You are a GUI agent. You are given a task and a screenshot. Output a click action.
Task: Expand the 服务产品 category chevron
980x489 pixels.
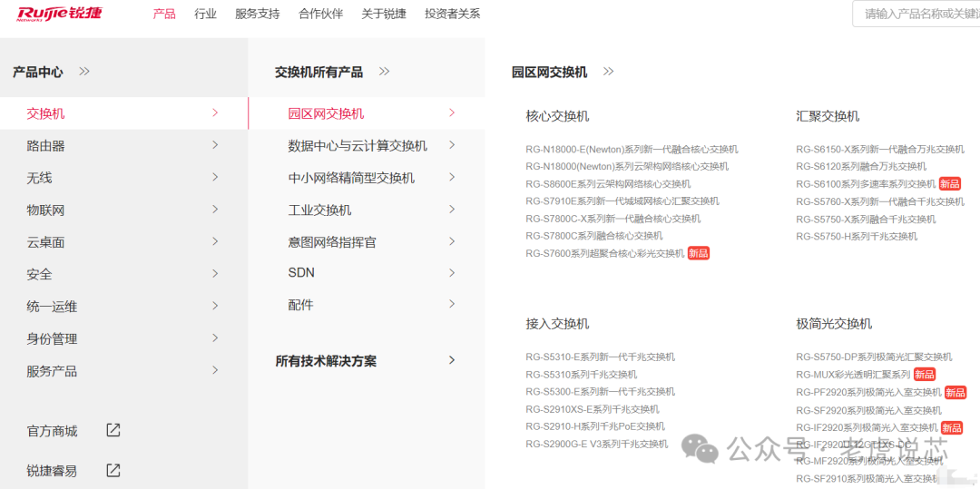click(215, 370)
